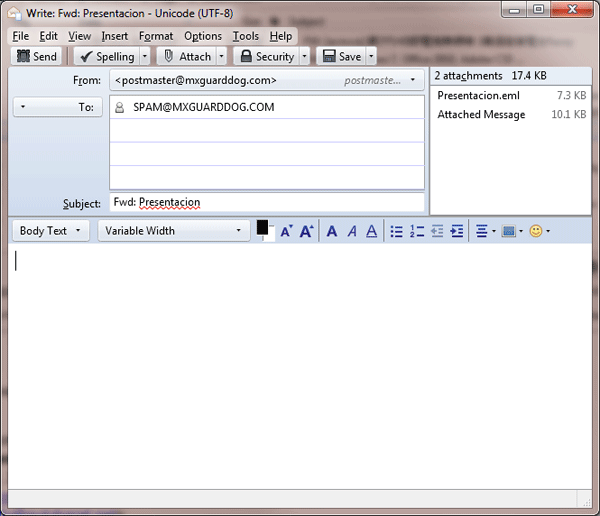Image resolution: width=600 pixels, height=516 pixels.
Task: Toggle underline text formatting
Action: 371,231
